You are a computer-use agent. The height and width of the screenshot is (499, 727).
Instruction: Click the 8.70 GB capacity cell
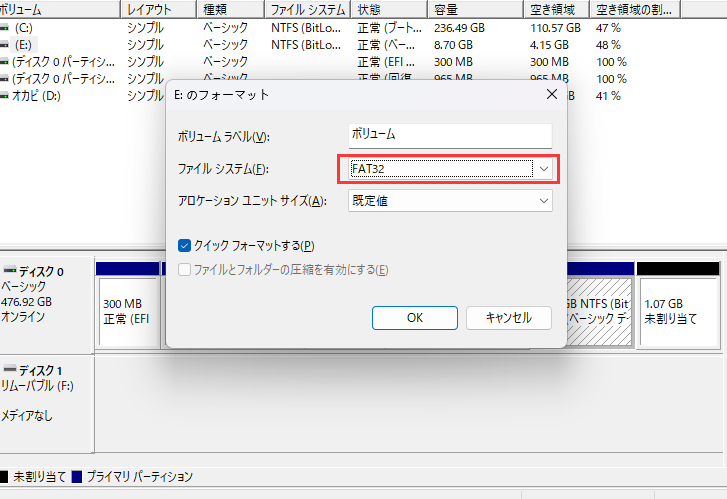coord(453,45)
